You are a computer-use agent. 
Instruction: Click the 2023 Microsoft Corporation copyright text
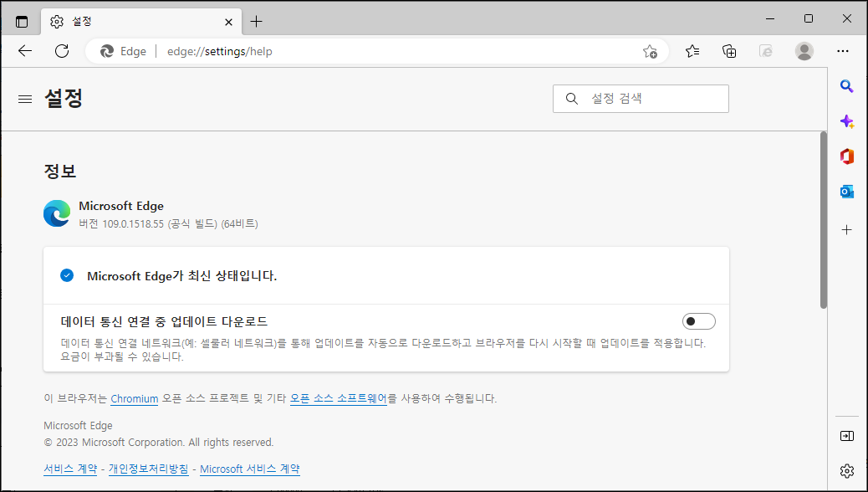point(159,442)
